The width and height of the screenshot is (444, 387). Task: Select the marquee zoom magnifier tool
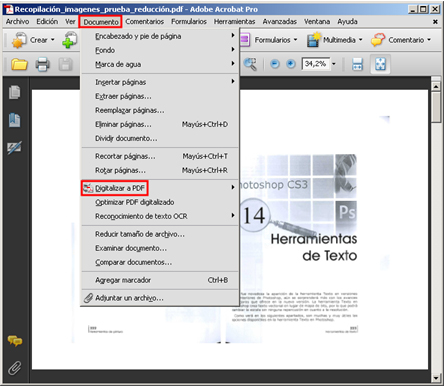250,64
